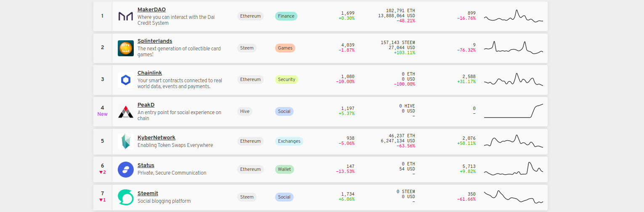
Task: Select the Exchanges category tag
Action: click(x=289, y=141)
